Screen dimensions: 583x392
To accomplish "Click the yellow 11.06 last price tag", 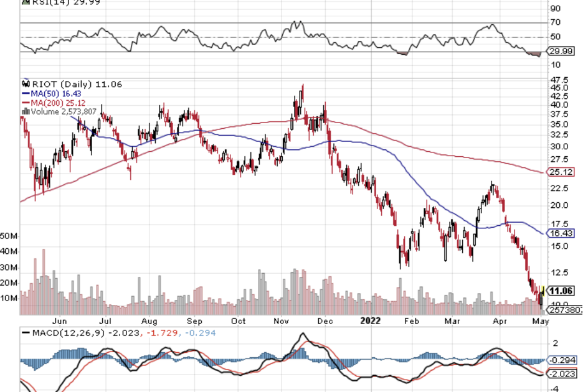I will [562, 291].
